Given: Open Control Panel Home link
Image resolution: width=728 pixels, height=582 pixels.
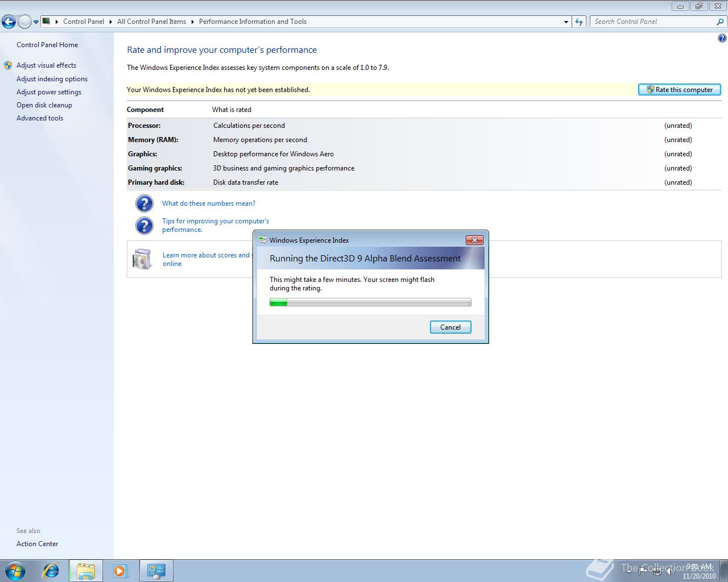Looking at the screenshot, I should [x=47, y=45].
